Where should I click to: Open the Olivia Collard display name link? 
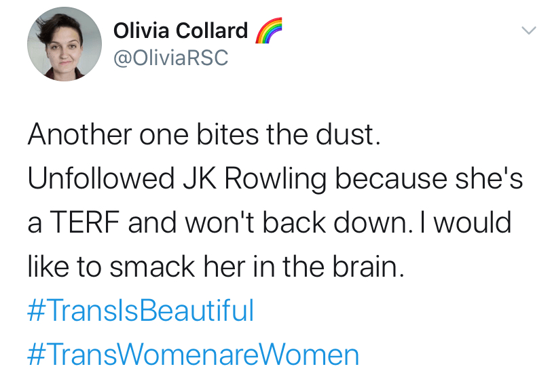(x=181, y=31)
